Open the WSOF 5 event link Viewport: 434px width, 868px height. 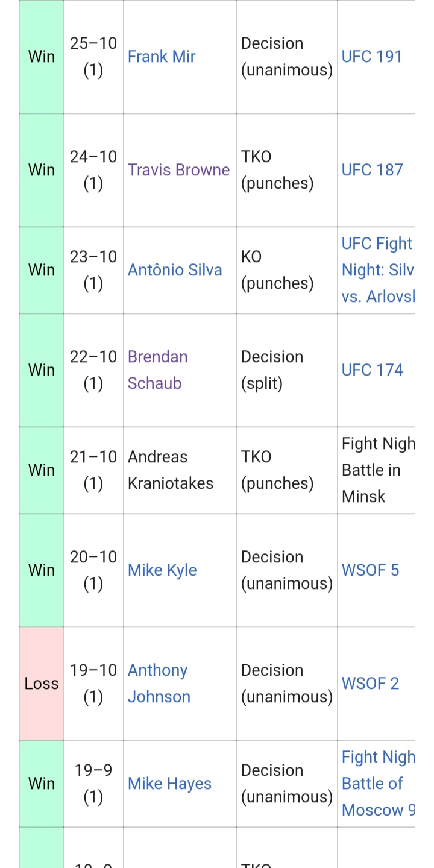coord(370,570)
